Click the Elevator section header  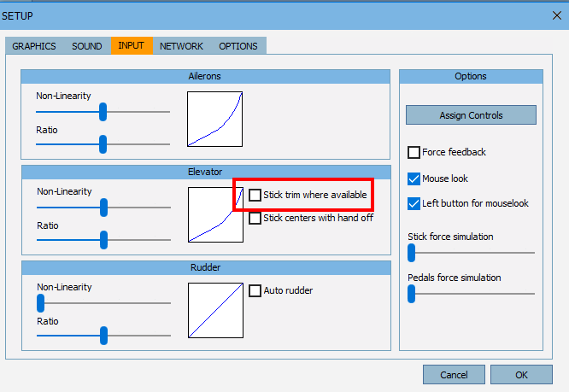(x=206, y=173)
